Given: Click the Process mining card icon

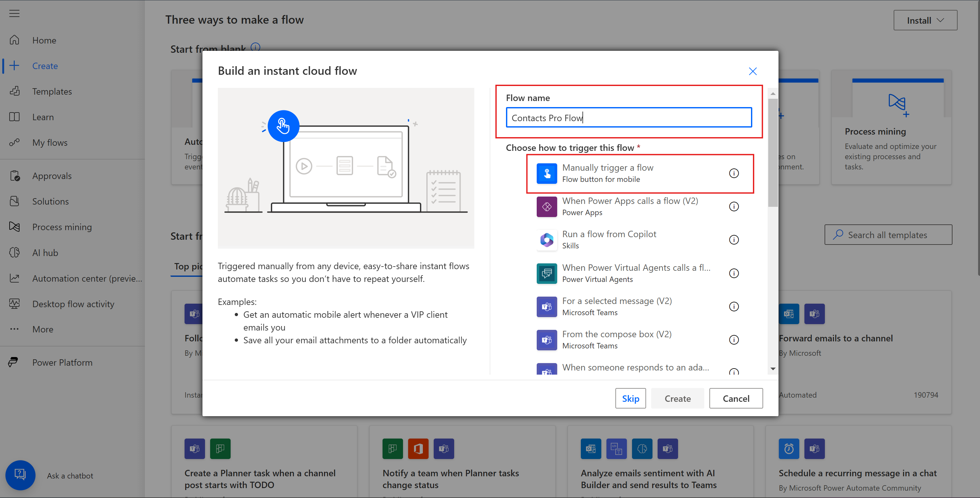Looking at the screenshot, I should (898, 105).
